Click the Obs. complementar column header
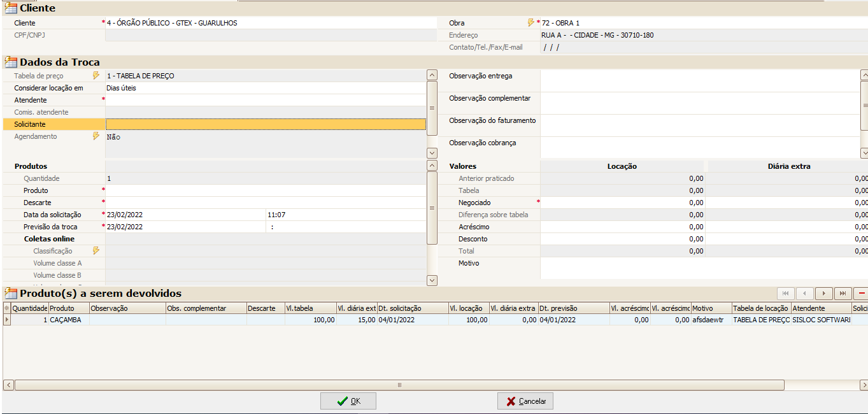Viewport: 868px width, 414px height. tap(206, 308)
